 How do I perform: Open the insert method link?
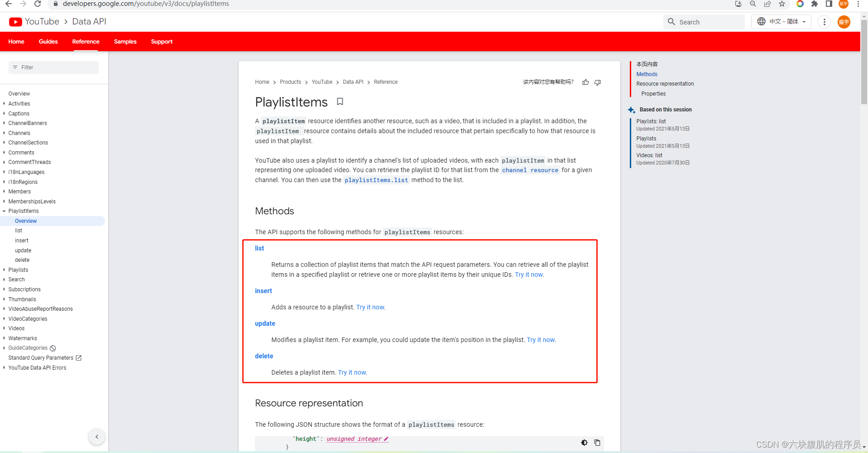point(264,291)
